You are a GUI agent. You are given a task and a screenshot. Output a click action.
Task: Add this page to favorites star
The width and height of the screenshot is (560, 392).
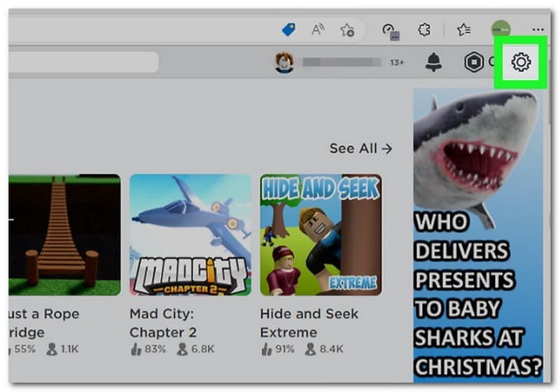(x=346, y=29)
